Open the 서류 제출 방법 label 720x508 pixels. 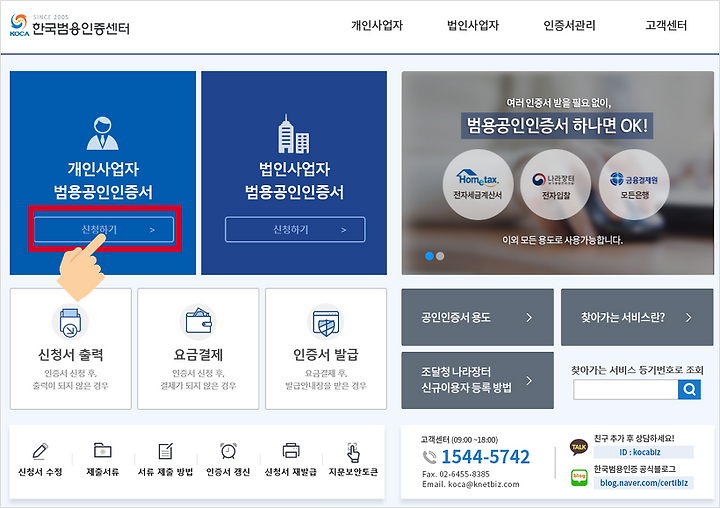pos(165,472)
